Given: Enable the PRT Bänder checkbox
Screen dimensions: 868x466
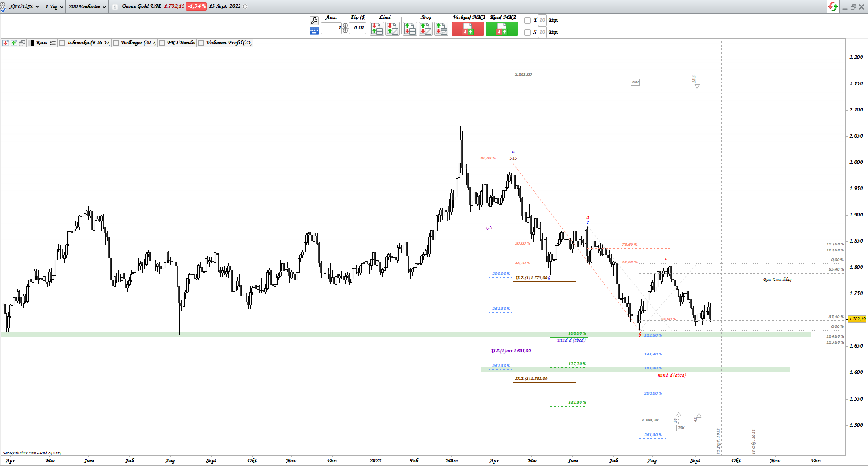Looking at the screenshot, I should (162, 43).
